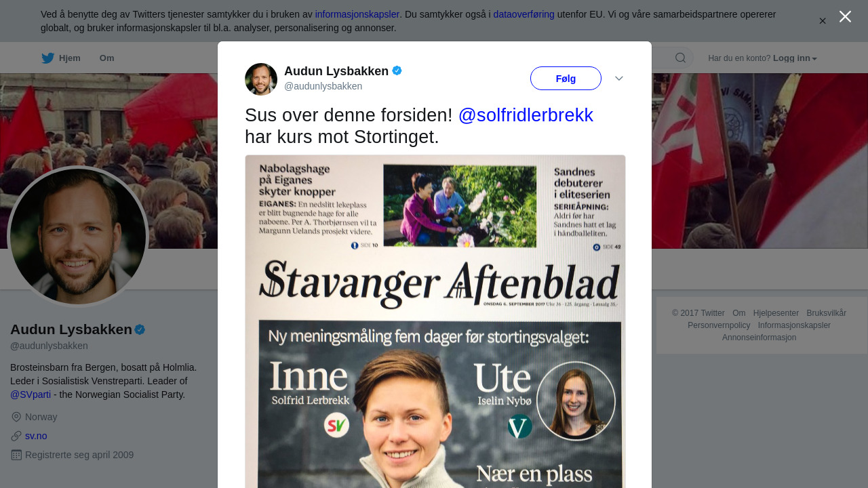Open the tweet options chevron dropdown
The image size is (868, 488).
point(619,79)
